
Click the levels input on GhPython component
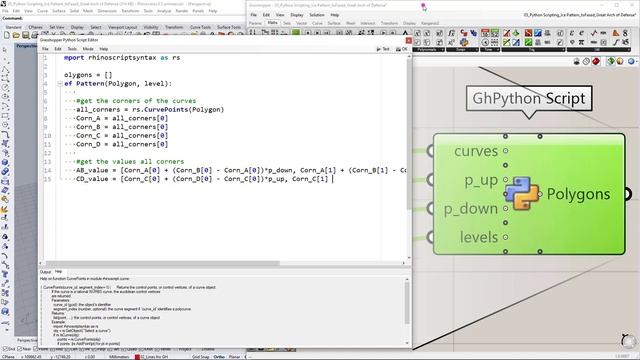click(479, 237)
